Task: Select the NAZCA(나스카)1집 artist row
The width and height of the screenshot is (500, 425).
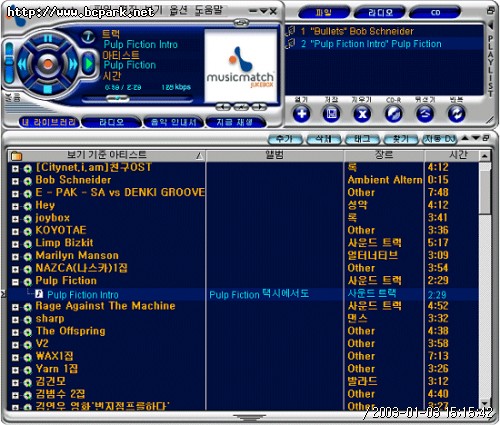Action: (82, 268)
